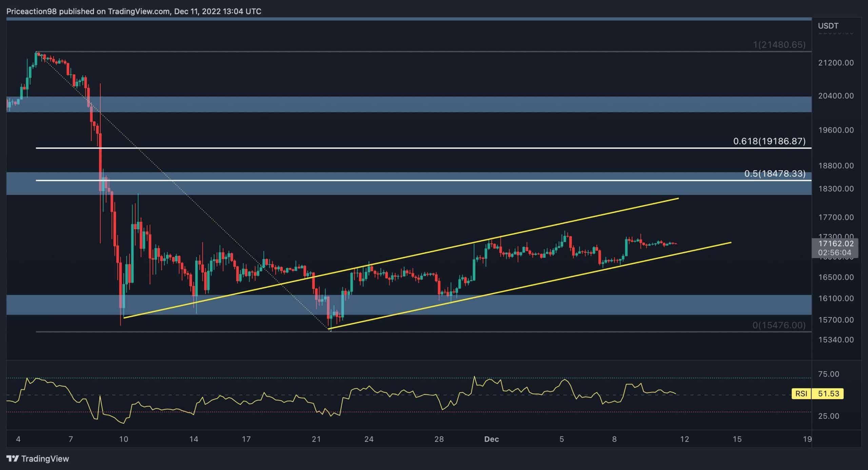The image size is (868, 470).
Task: Click the TradingView wordmark text at the bottom
Action: [x=45, y=459]
